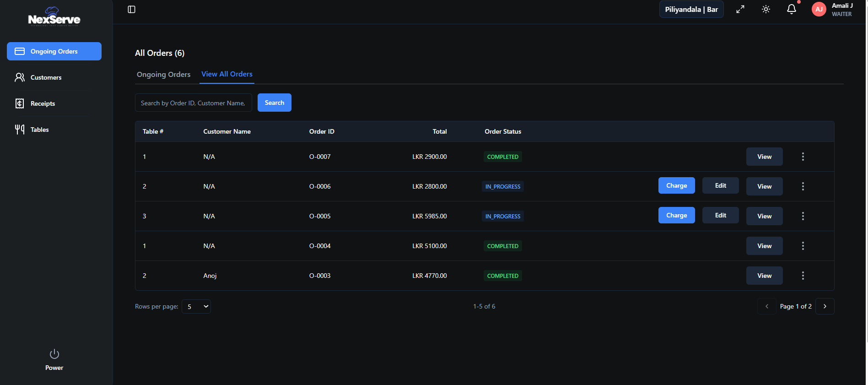Click the AJ user avatar
Viewport: 868px width, 385px height.
pyautogui.click(x=819, y=10)
